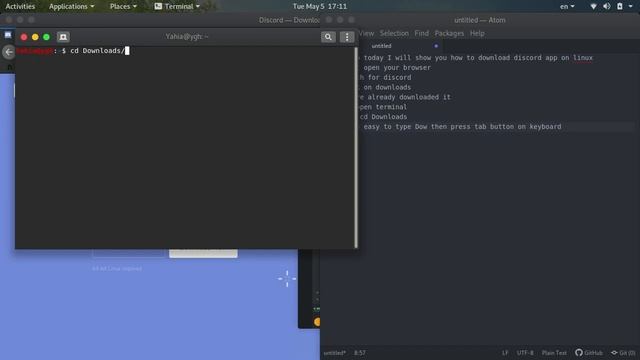640x360 pixels.
Task: Open the Selection menu in Atom
Action: pyautogui.click(x=394, y=33)
